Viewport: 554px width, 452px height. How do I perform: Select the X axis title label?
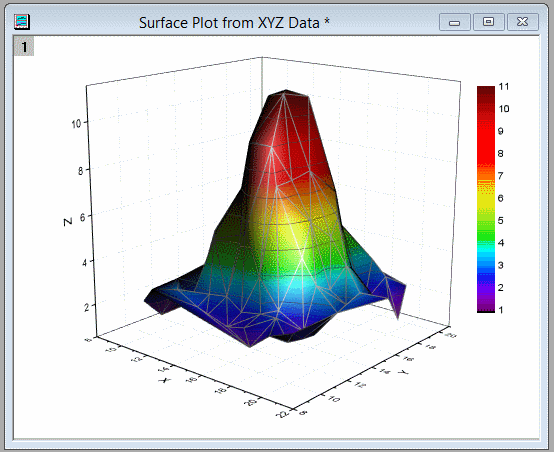coord(165,380)
